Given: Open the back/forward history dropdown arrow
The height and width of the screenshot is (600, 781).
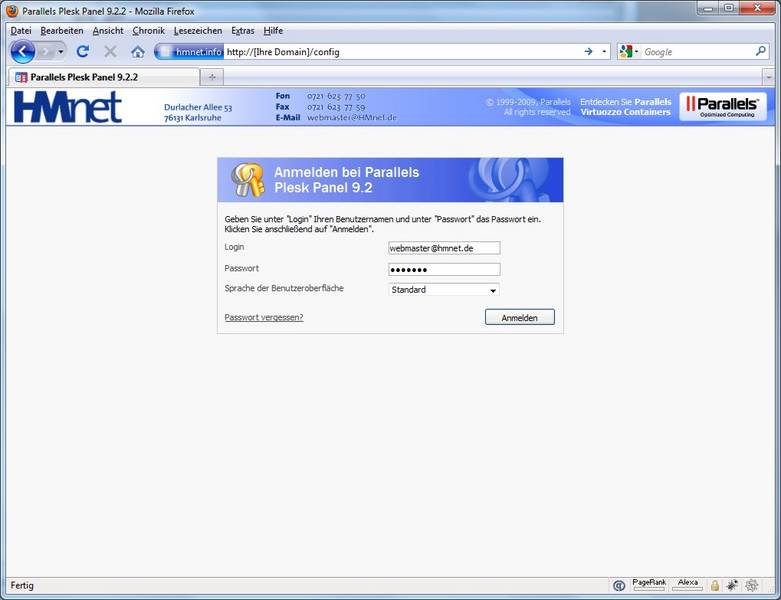Looking at the screenshot, I should (61, 52).
